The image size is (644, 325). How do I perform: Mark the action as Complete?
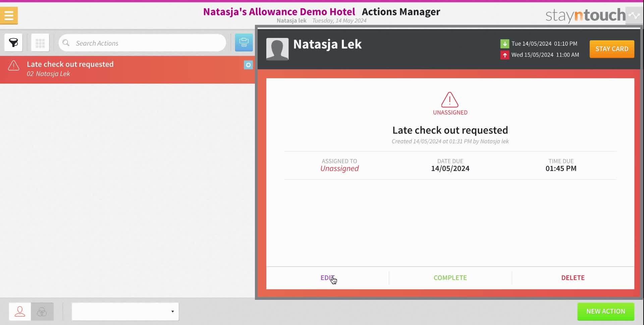450,278
